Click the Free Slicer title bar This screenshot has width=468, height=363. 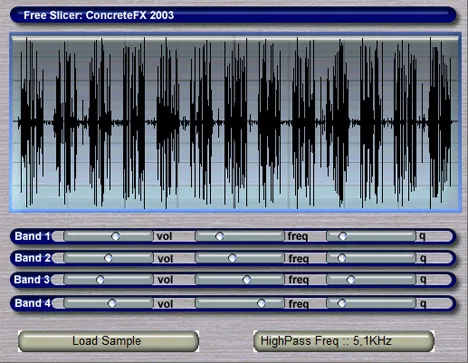point(233,15)
